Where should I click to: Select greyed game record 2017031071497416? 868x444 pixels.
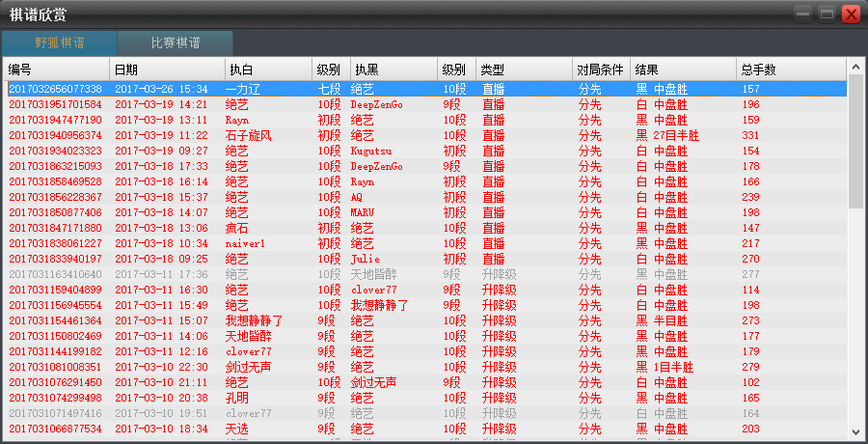pos(427,413)
